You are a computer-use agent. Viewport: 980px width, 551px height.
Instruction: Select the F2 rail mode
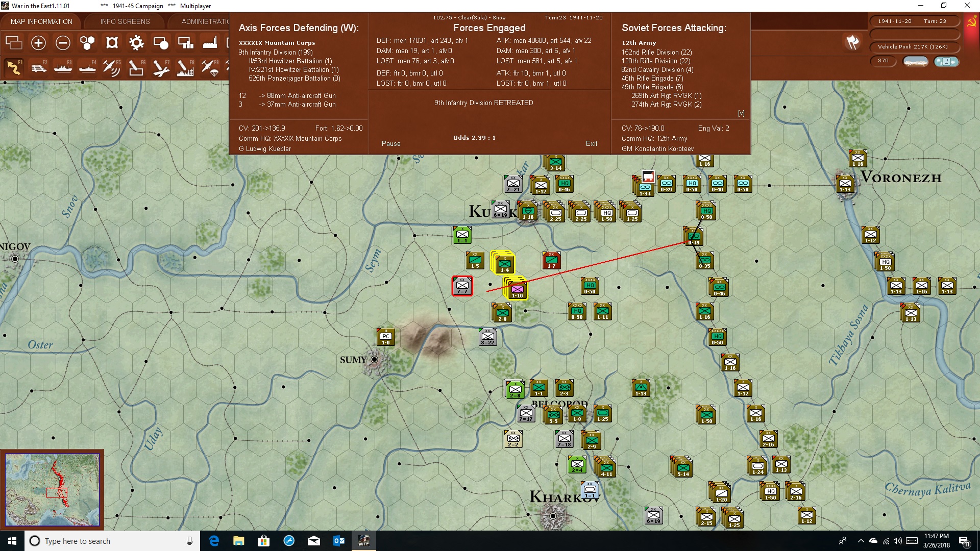38,67
